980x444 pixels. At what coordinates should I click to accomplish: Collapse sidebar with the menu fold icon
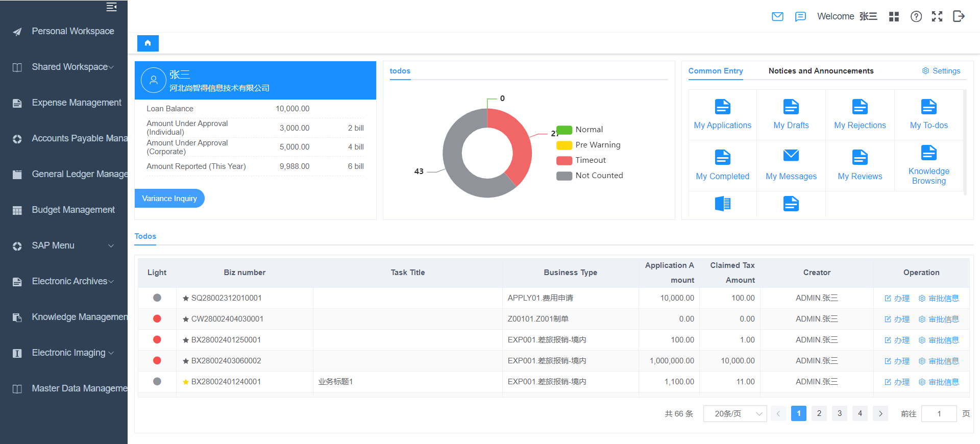pos(111,7)
